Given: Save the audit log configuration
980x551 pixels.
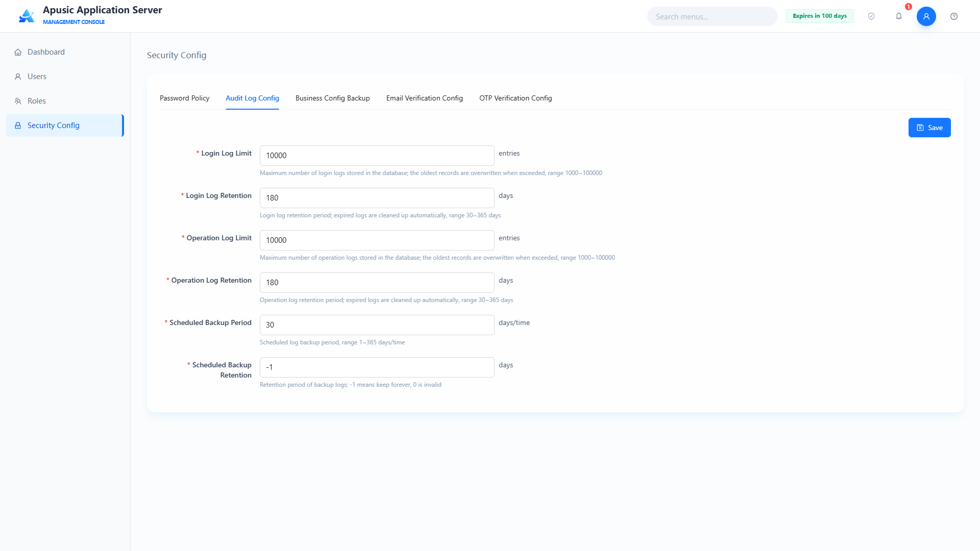Looking at the screenshot, I should click(x=929, y=128).
